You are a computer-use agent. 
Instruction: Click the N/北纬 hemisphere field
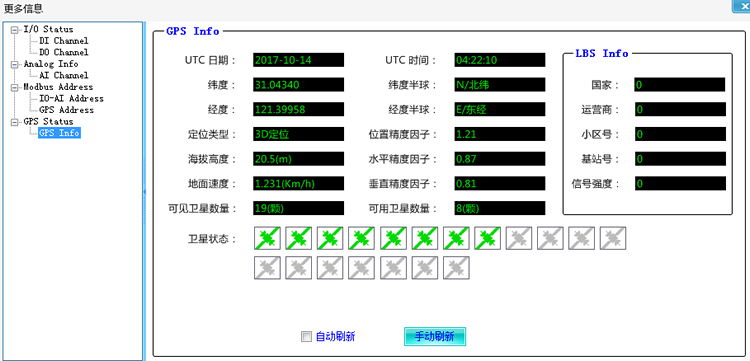pyautogui.click(x=500, y=85)
